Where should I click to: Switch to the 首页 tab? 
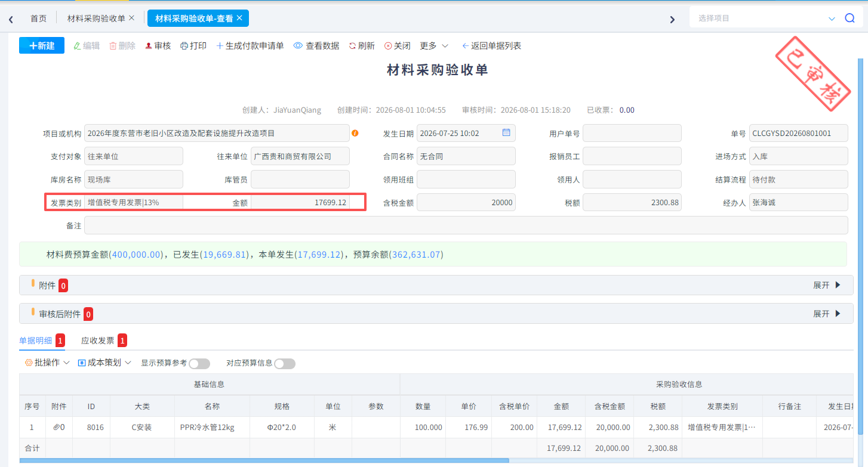click(x=39, y=18)
